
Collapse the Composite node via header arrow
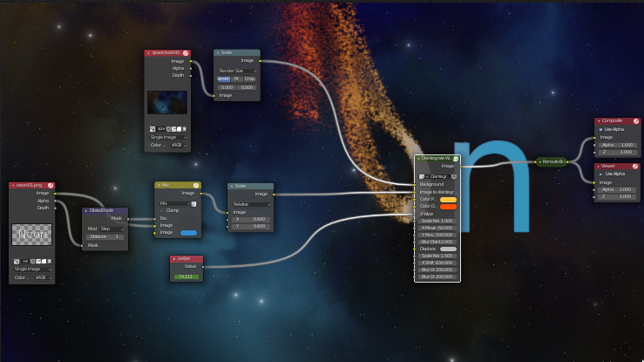(599, 121)
